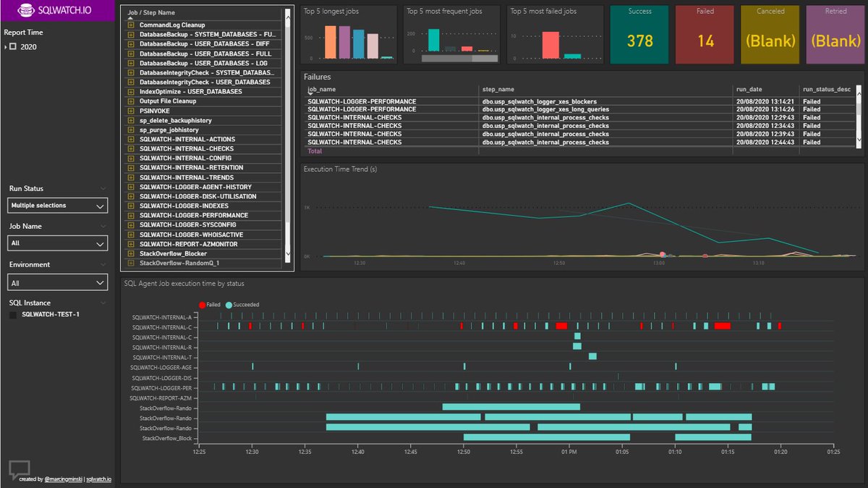Click the plus icon beside PSINVOKE

click(131, 111)
